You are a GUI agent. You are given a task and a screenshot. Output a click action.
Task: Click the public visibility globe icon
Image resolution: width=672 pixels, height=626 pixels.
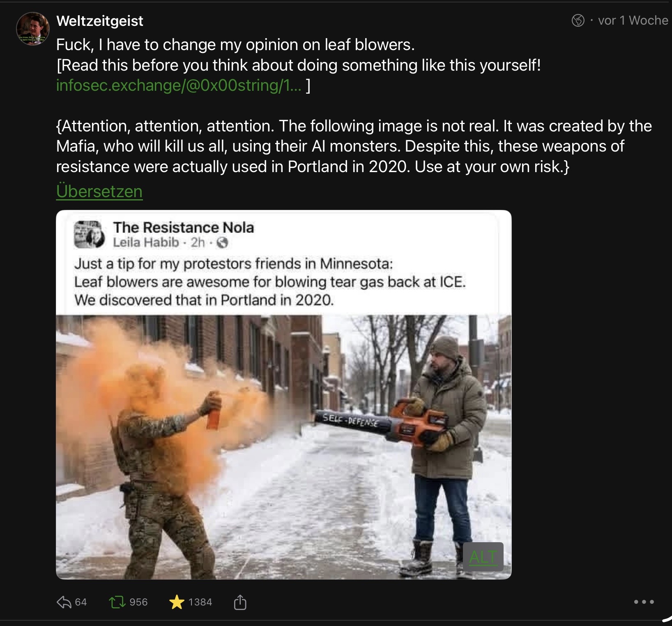pyautogui.click(x=578, y=20)
